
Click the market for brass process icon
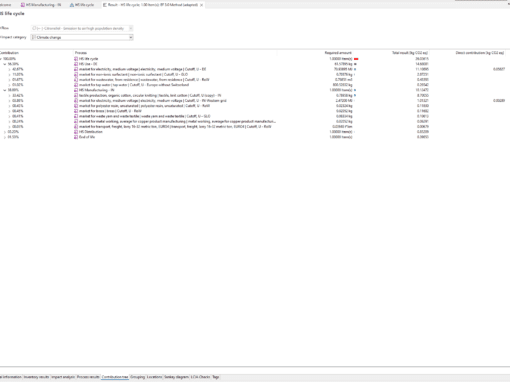point(76,111)
